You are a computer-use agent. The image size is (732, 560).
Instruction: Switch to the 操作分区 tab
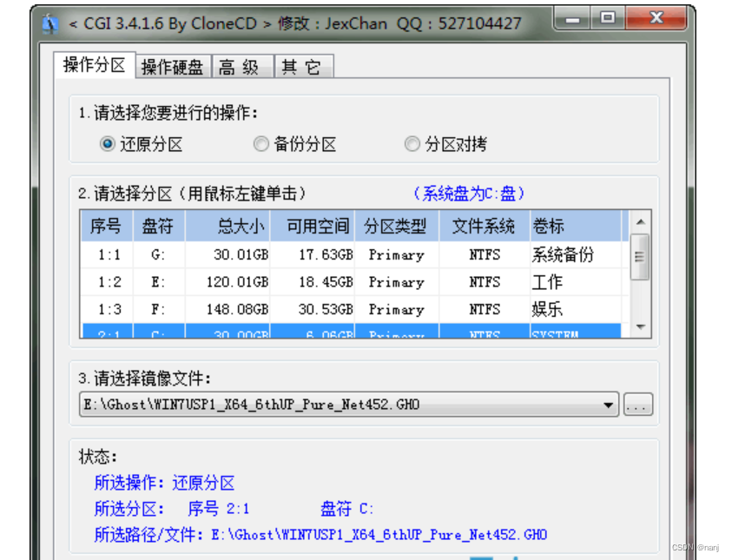tap(95, 65)
